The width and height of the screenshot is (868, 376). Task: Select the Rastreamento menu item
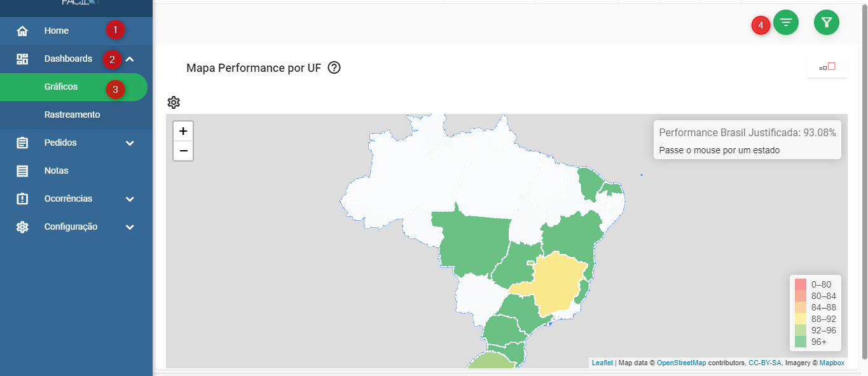[76, 115]
